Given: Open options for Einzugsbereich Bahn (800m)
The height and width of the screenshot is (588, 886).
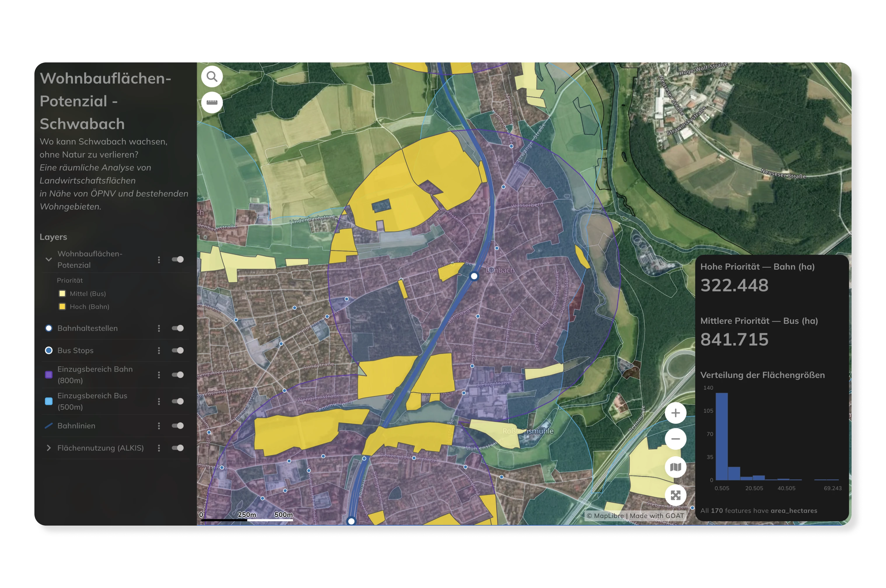Looking at the screenshot, I should (159, 374).
